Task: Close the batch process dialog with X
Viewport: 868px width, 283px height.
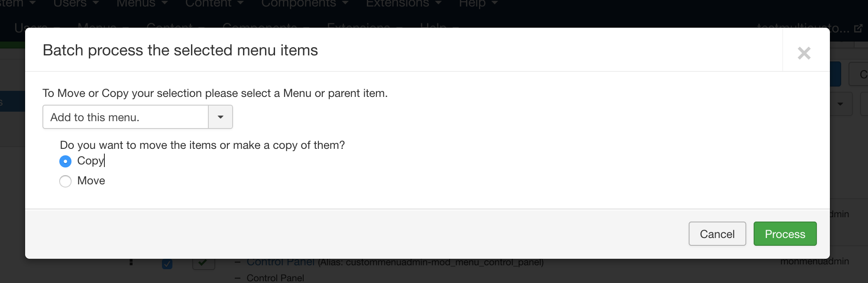Action: point(804,53)
